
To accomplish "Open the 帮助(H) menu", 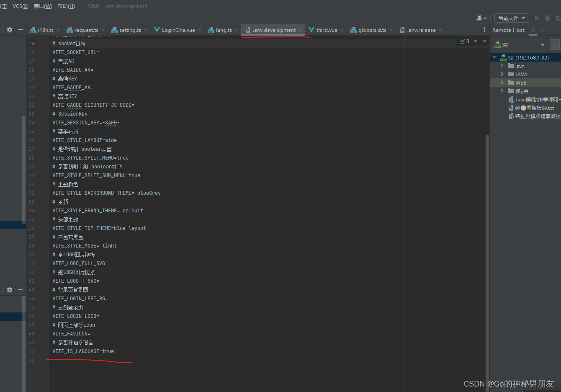I will 66,6.
